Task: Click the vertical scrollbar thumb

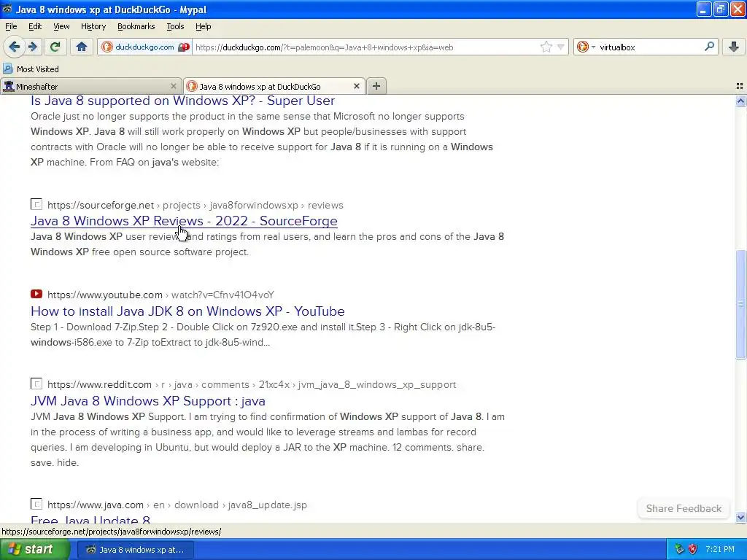Action: (x=740, y=304)
